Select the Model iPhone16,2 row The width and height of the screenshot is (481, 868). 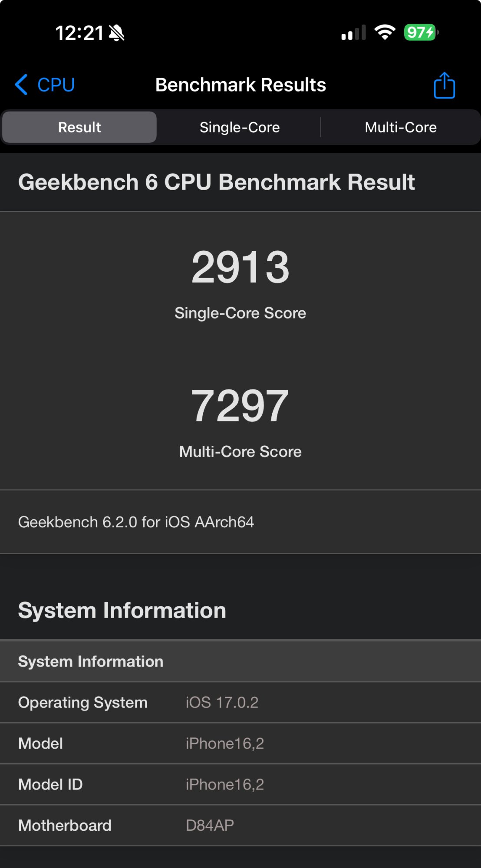pyautogui.click(x=240, y=743)
